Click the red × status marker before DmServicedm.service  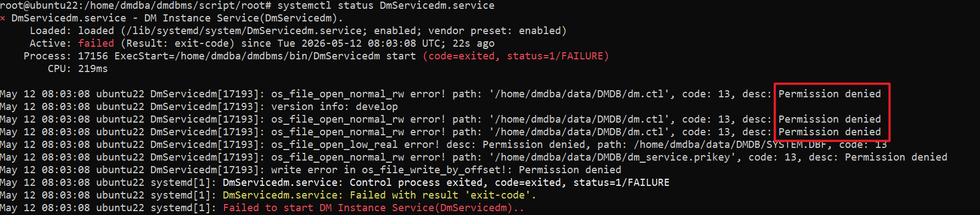3,18
